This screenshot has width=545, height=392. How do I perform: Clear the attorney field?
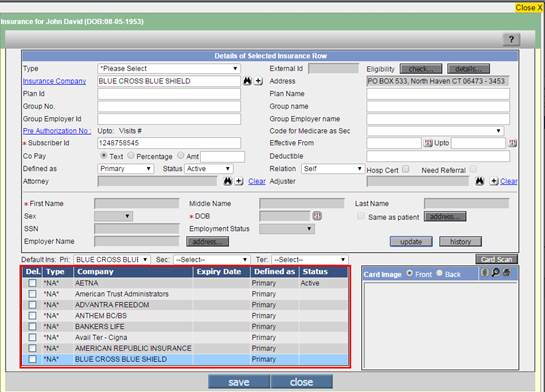click(x=257, y=181)
